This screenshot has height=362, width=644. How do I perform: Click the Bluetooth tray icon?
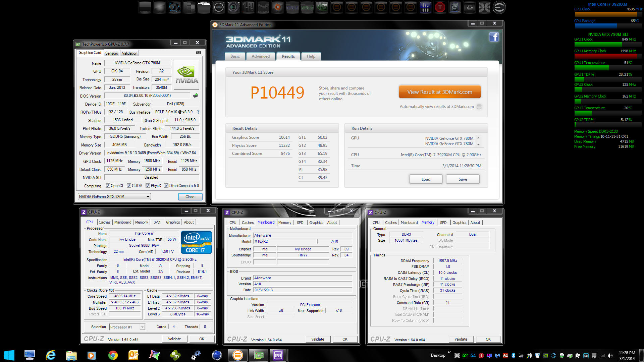click(513, 356)
